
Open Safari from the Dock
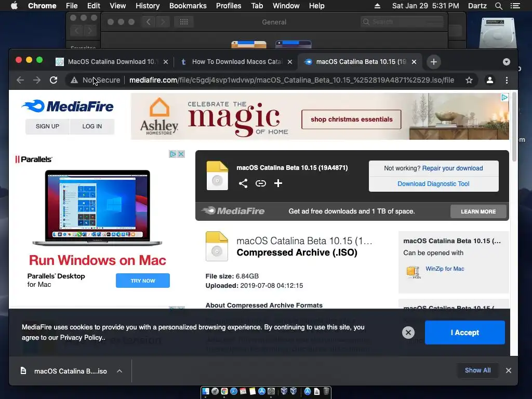pos(234,391)
